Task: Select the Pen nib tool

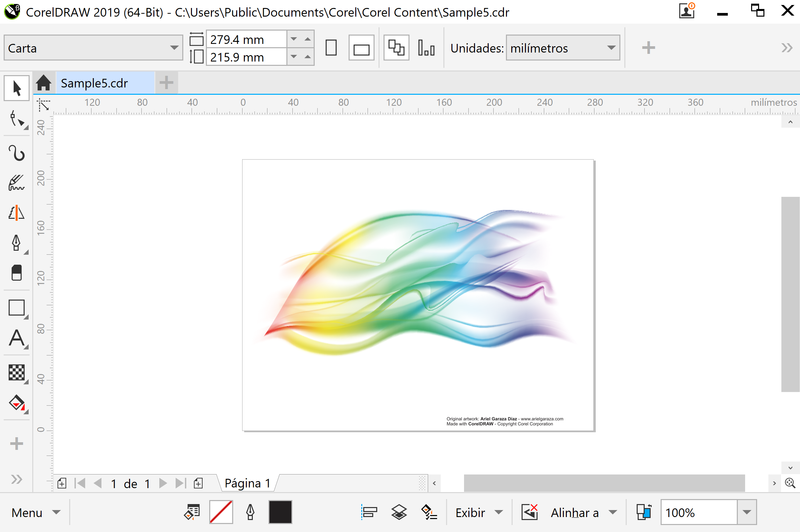Action: click(16, 243)
